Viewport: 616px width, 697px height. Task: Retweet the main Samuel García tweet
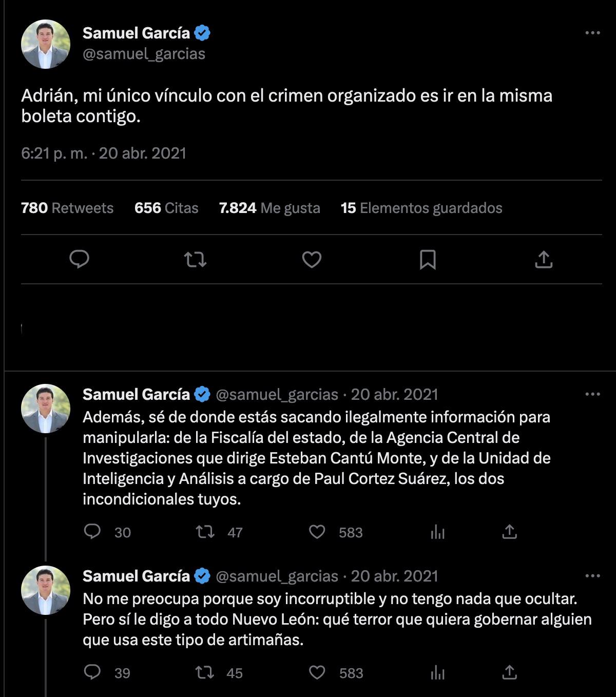click(x=195, y=260)
